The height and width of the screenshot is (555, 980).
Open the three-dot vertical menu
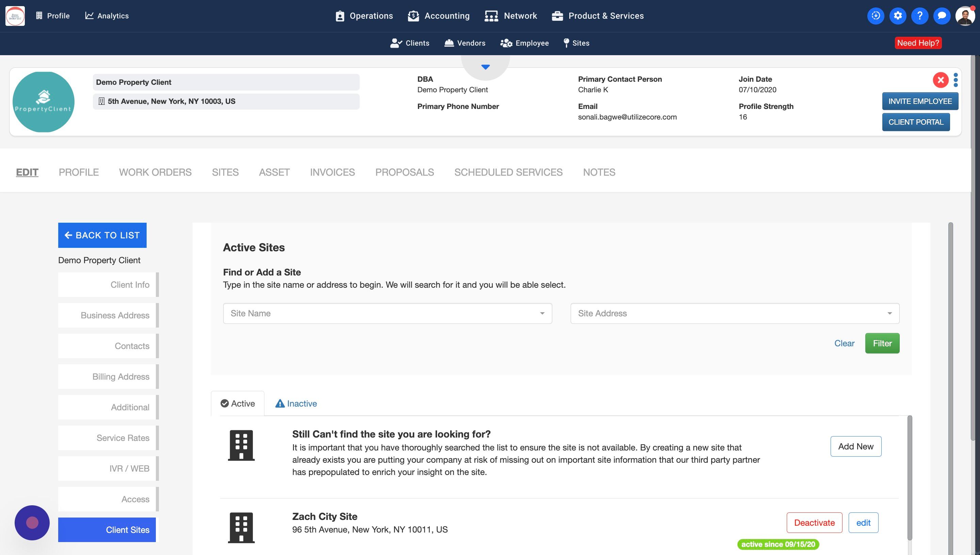click(955, 80)
